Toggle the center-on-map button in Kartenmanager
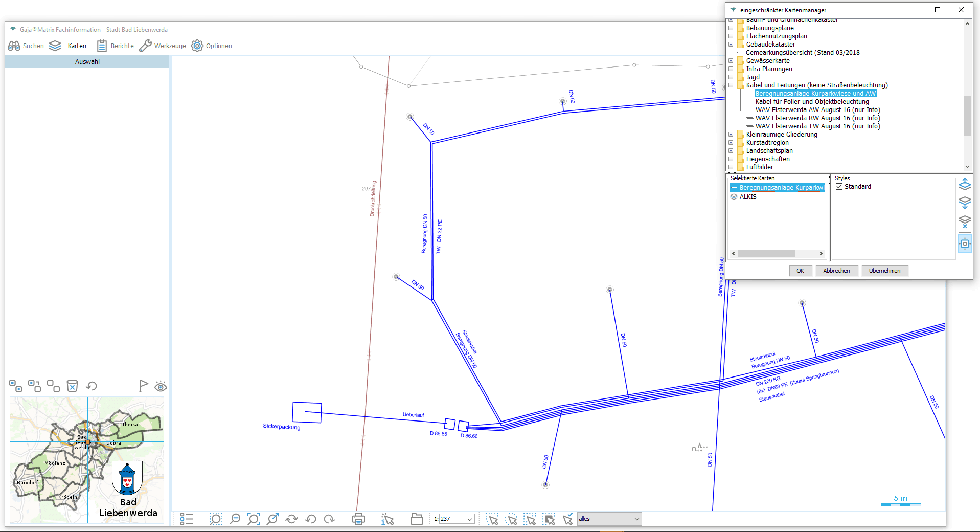Image resolution: width=980 pixels, height=532 pixels. click(965, 244)
